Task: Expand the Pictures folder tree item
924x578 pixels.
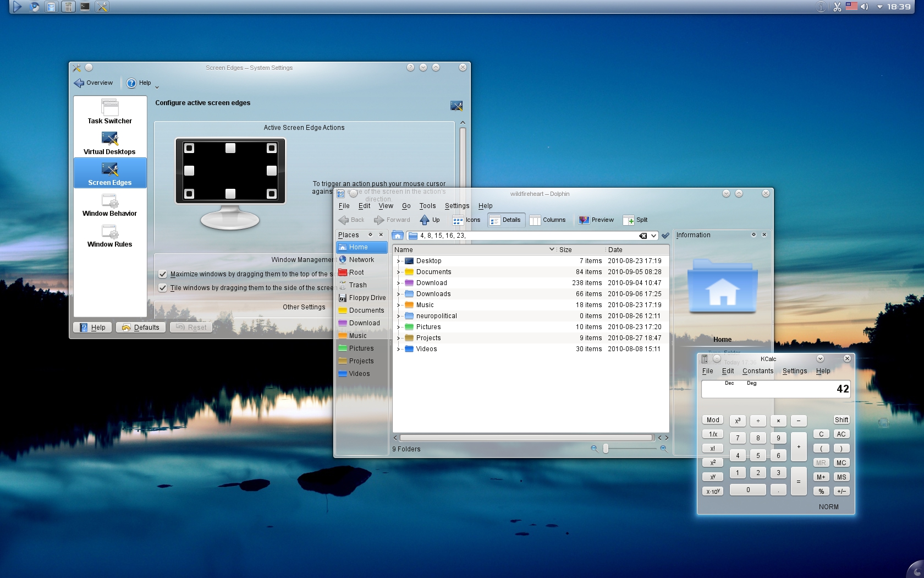Action: coord(398,327)
